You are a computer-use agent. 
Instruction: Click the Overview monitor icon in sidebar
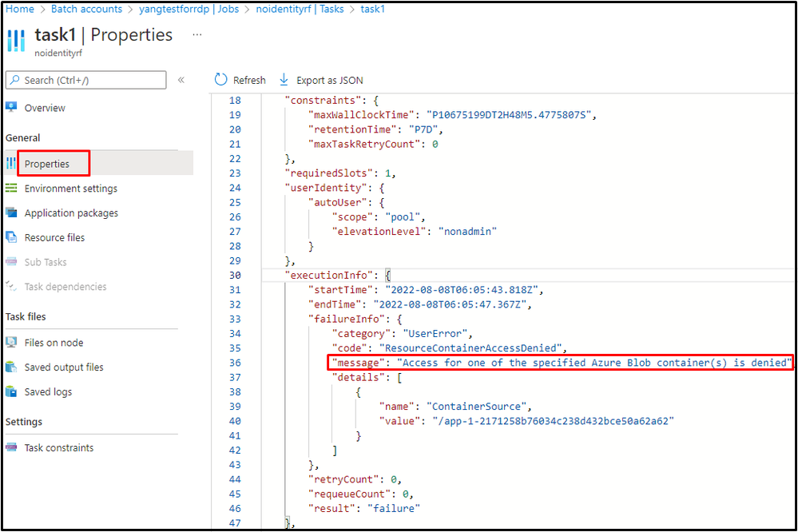tap(11, 107)
